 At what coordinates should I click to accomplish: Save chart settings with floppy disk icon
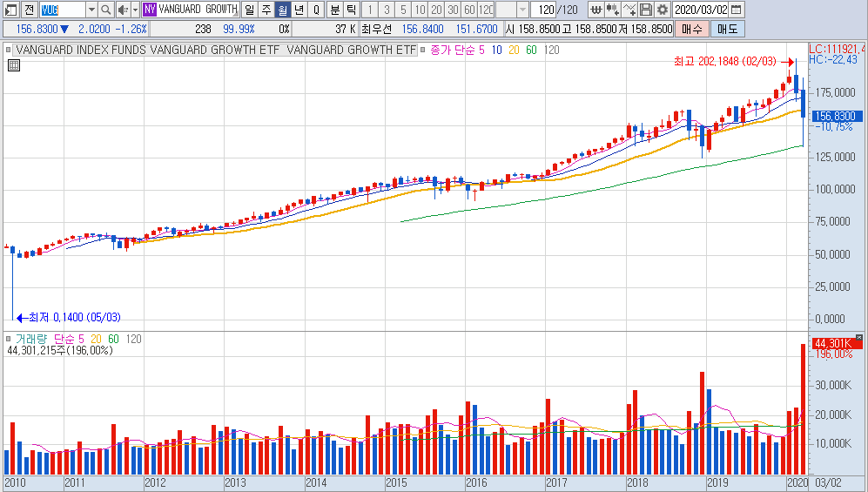(646, 10)
